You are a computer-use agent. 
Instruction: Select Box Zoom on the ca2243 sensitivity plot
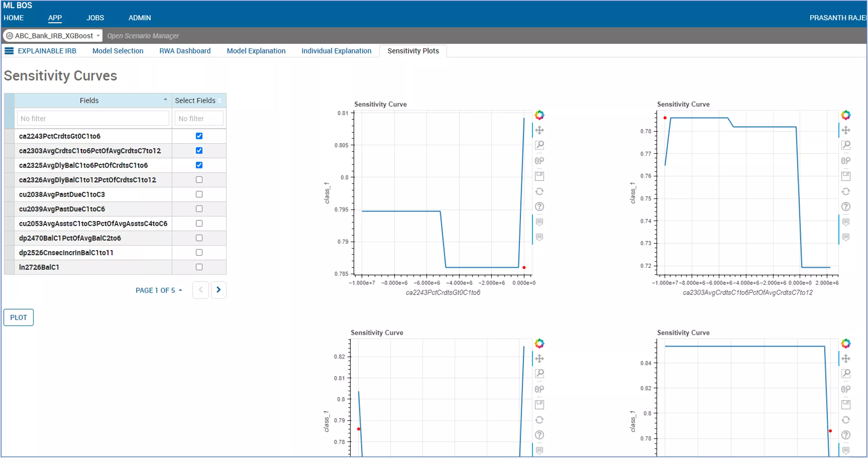[540, 145]
